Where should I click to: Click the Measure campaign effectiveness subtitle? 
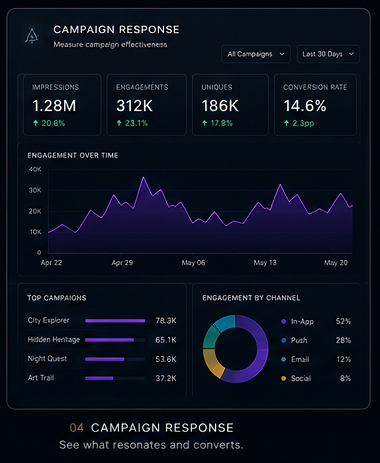(x=110, y=45)
